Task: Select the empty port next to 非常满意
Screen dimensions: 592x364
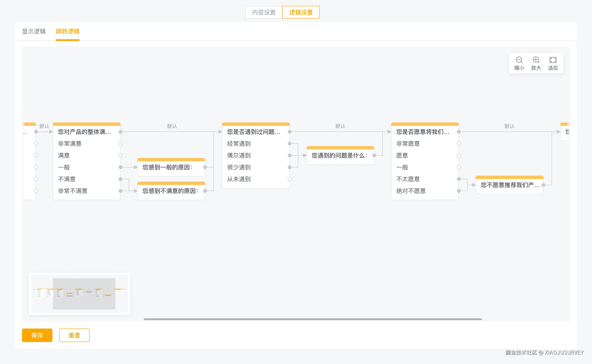Action: coord(121,144)
